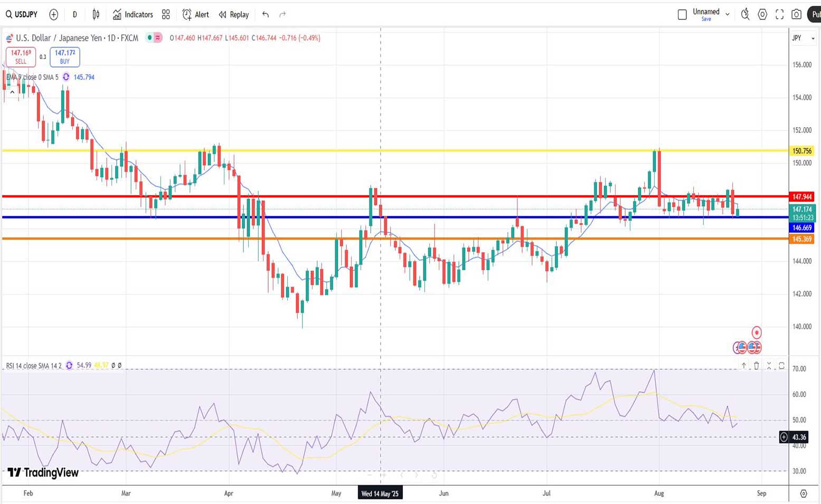Image resolution: width=821 pixels, height=504 pixels.
Task: Maximize the RSI pane
Action: pyautogui.click(x=781, y=366)
